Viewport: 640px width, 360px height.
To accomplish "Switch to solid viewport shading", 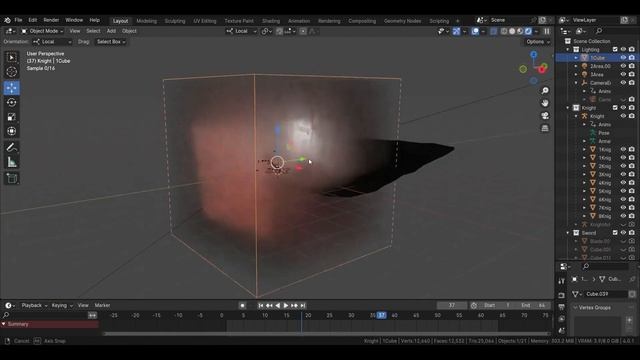I will [x=512, y=31].
